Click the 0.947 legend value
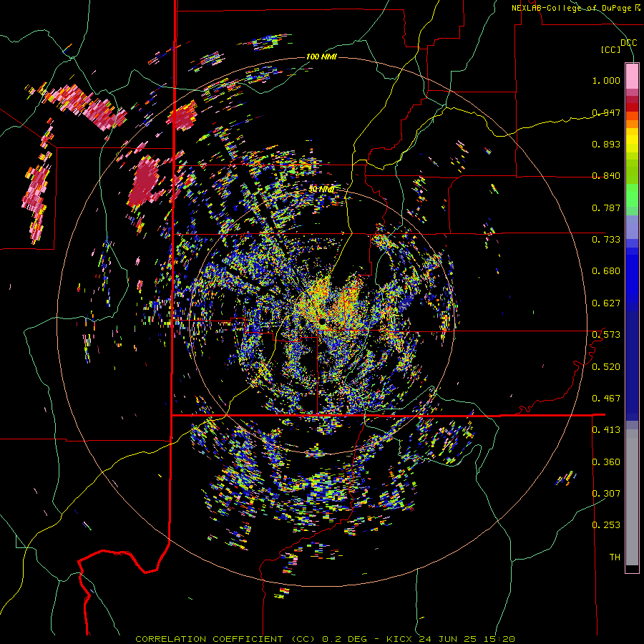 [x=606, y=112]
